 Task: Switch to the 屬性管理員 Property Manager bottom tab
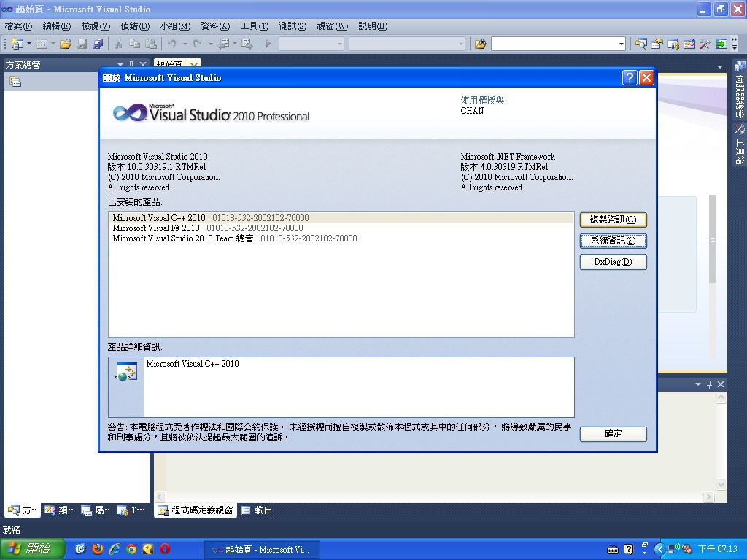(x=96, y=510)
